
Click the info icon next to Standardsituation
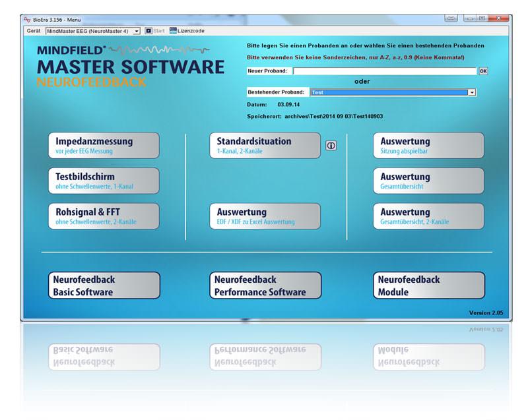pyautogui.click(x=331, y=146)
